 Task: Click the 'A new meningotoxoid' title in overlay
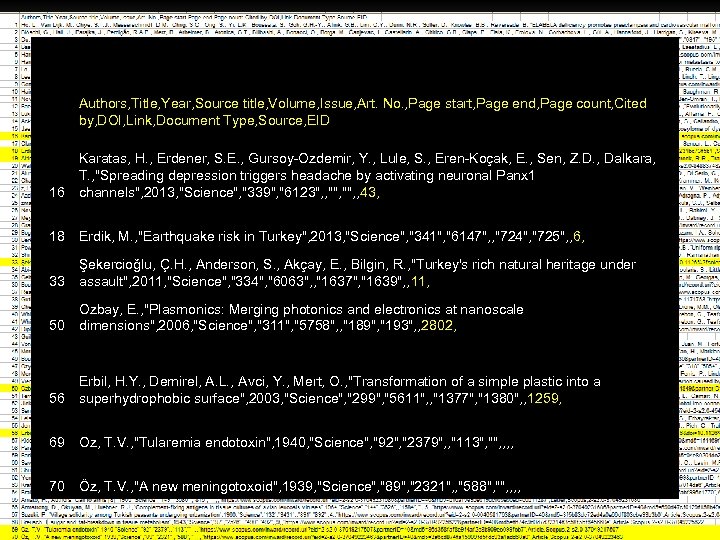206,486
